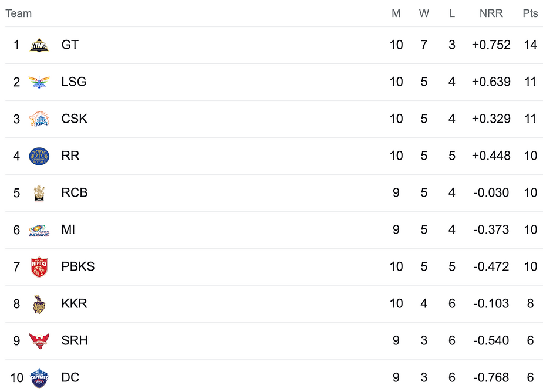
Task: Click the Chennai Super Kings logo
Action: coord(39,119)
